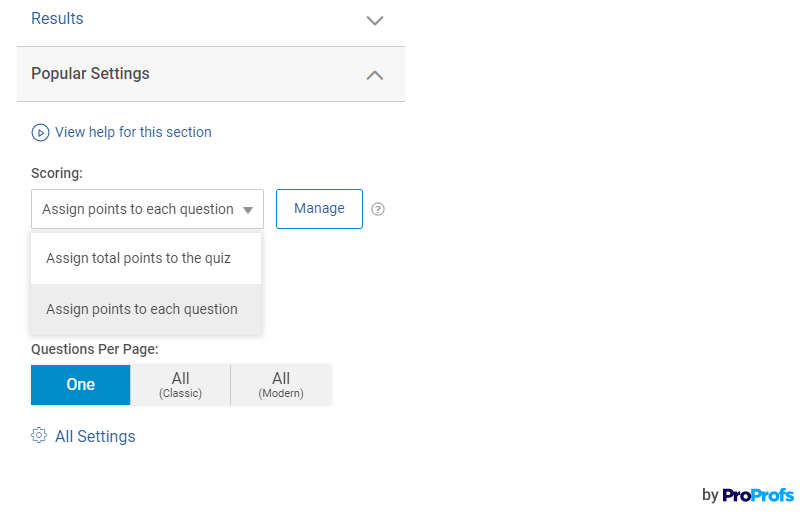Viewport: 810px width, 515px height.
Task: Click the ProProfs logo
Action: 758,495
